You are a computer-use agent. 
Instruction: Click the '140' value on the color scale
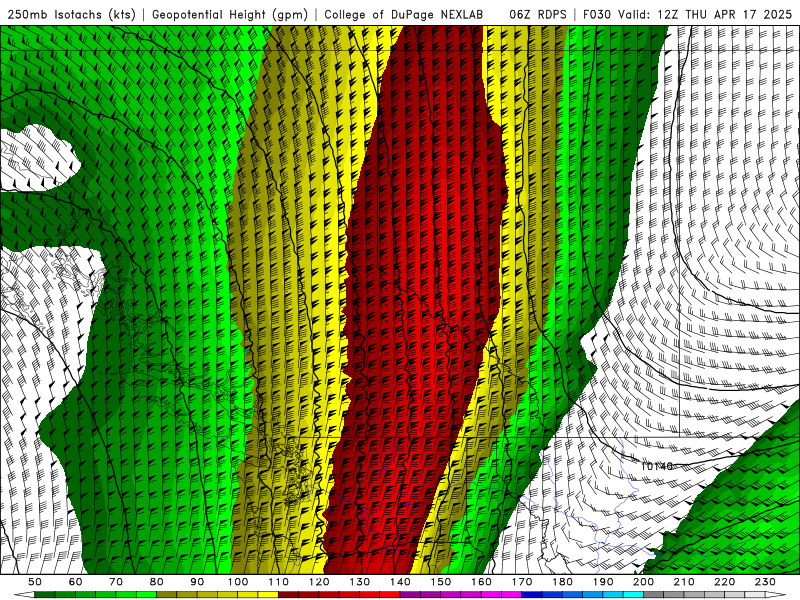pos(400,582)
